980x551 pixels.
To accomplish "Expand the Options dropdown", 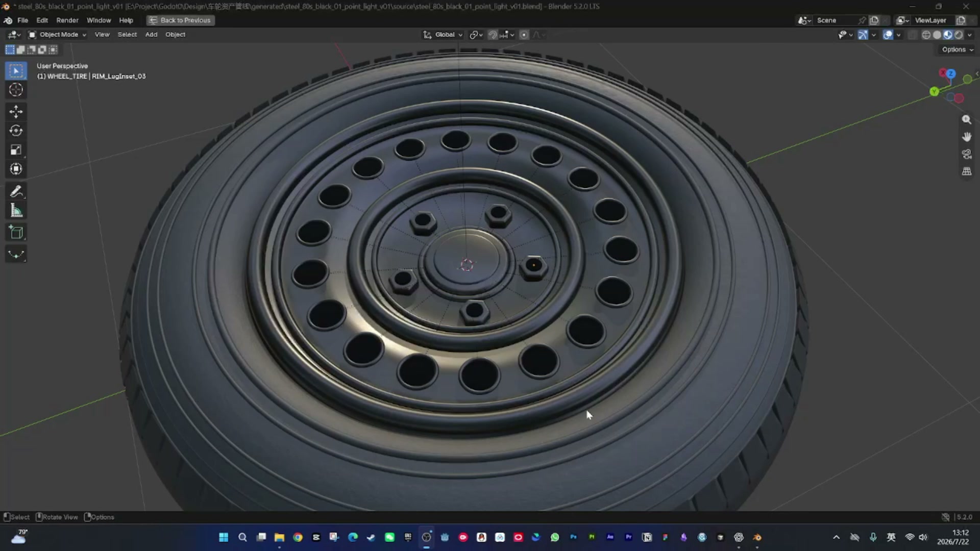I will (958, 49).
